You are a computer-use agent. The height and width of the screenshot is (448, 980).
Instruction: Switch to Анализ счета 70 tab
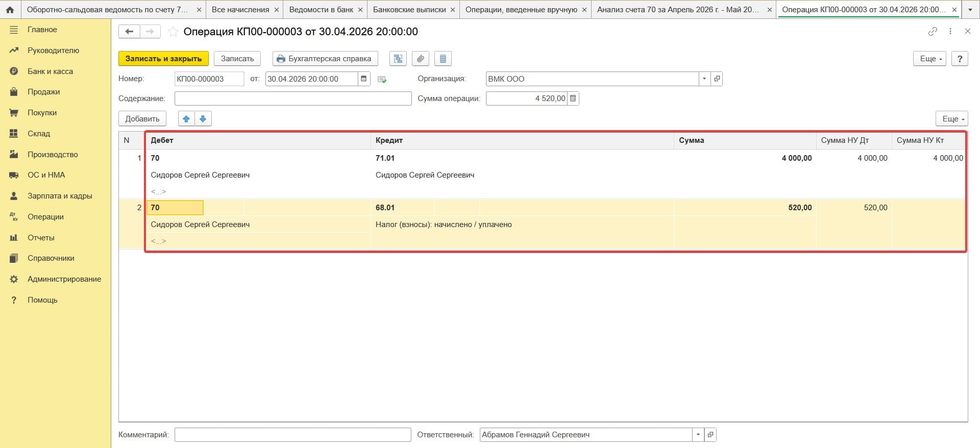pos(678,10)
